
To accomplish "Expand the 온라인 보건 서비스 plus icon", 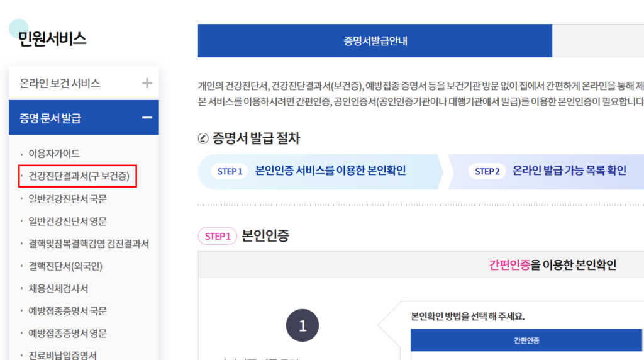I will (147, 83).
